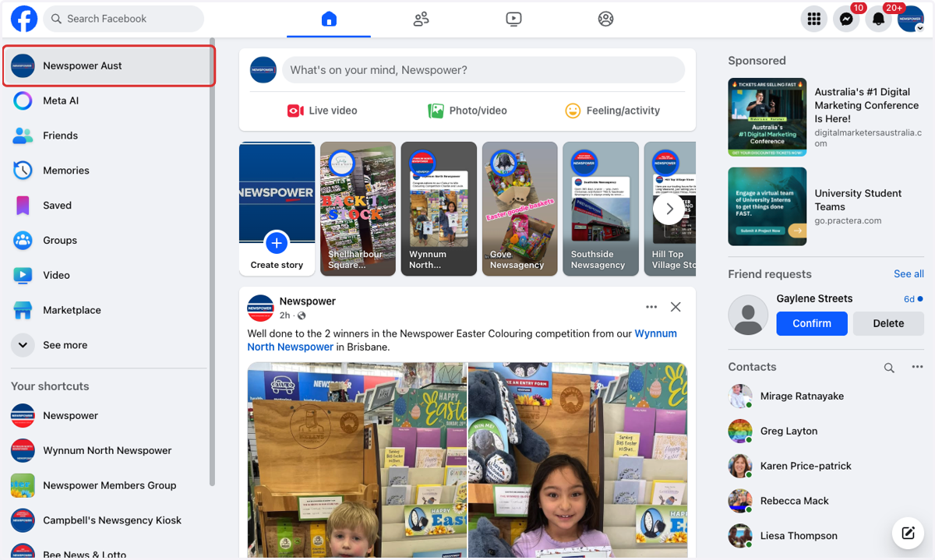This screenshot has height=560, width=935.
Task: Switch to the Friends tab in top bar
Action: (421, 19)
